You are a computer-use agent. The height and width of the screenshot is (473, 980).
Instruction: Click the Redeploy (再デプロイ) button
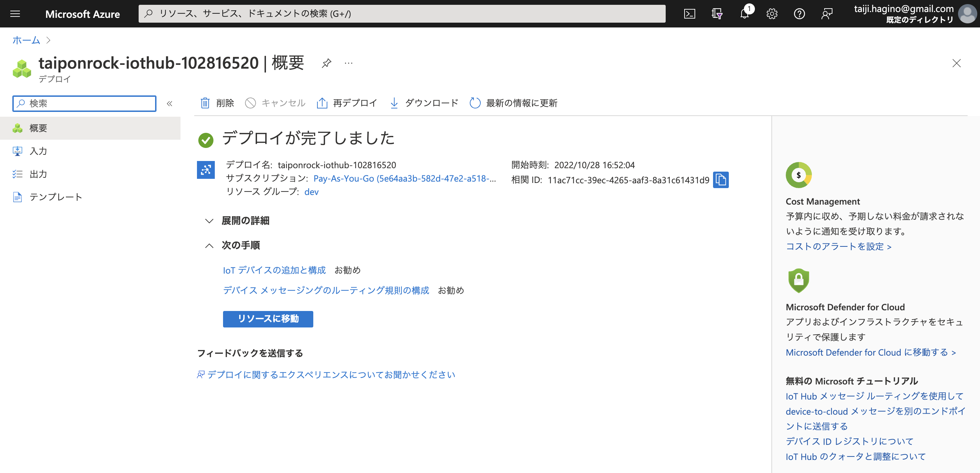point(347,103)
